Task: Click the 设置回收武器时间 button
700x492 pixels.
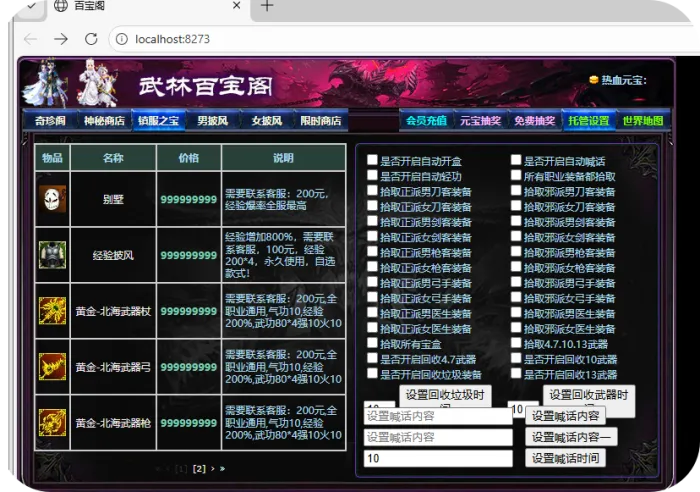Action: (589, 395)
